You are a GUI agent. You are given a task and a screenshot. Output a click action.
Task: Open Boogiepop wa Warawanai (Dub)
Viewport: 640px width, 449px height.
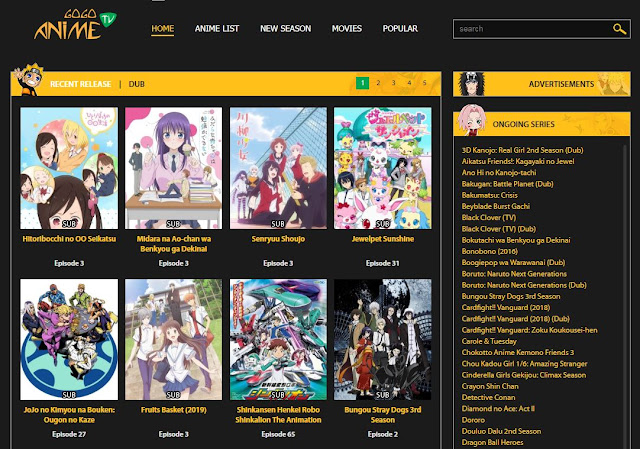coord(513,262)
